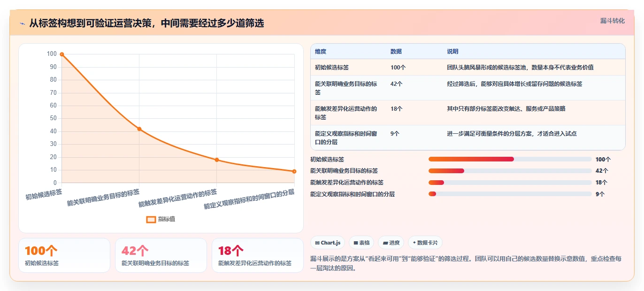Click the description starting 其中只有部分标签
Screen dimensions: 644x291
[506, 109]
